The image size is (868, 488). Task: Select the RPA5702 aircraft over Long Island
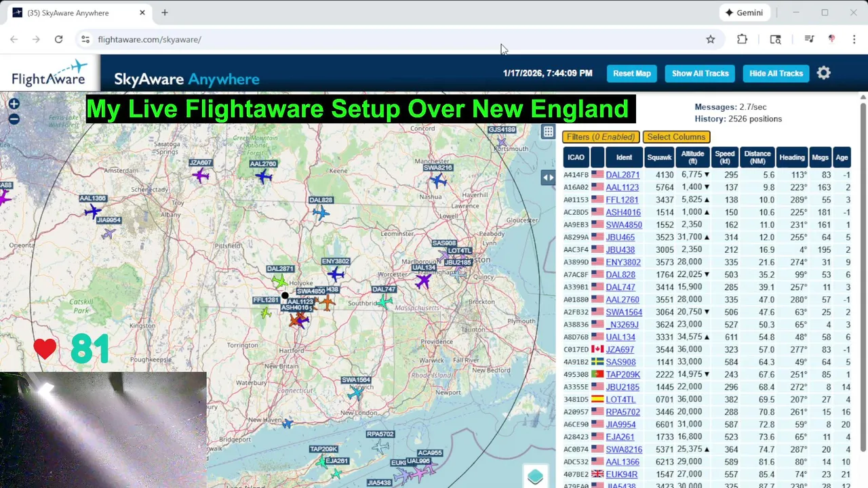pyautogui.click(x=380, y=446)
